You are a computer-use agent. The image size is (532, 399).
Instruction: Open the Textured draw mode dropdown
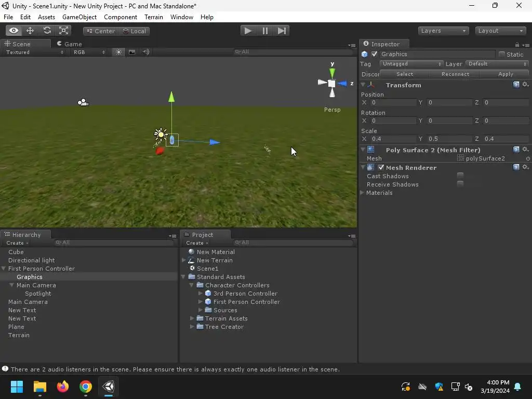(35, 52)
